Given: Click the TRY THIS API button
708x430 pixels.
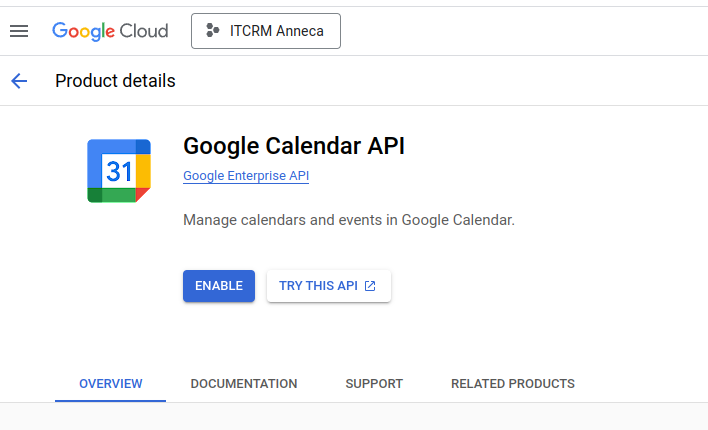Looking at the screenshot, I should (329, 286).
